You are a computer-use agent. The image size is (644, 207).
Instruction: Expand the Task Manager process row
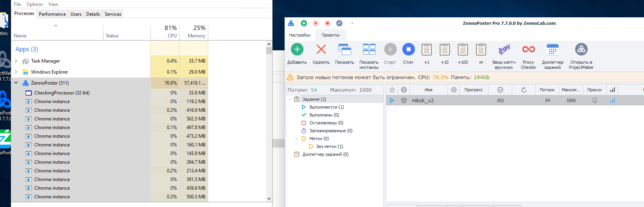pos(16,61)
